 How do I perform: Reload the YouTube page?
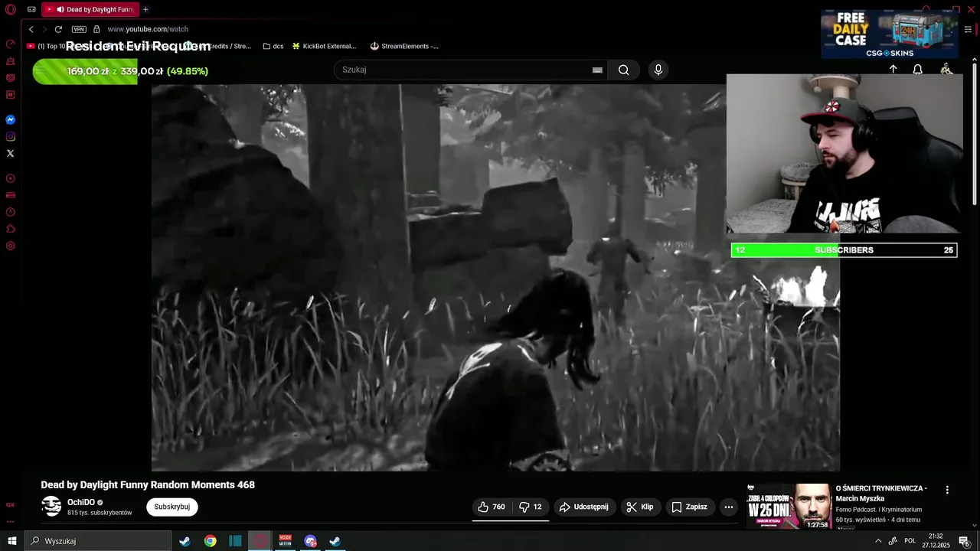58,29
